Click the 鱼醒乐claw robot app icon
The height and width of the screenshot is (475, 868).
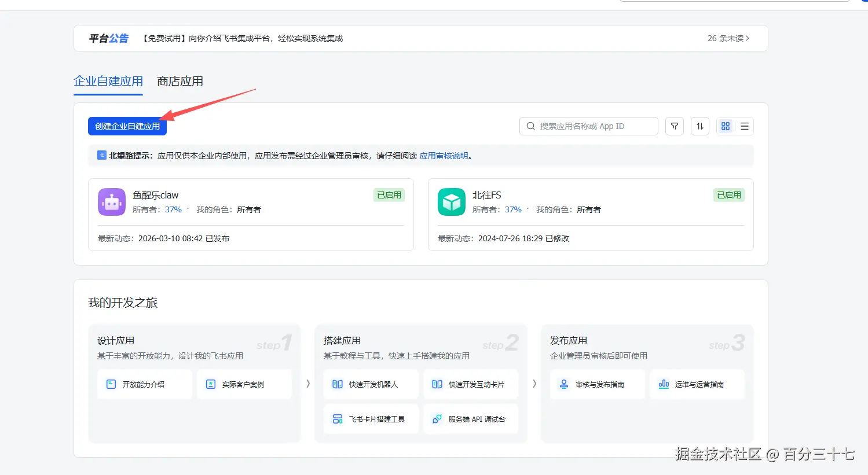click(x=112, y=202)
